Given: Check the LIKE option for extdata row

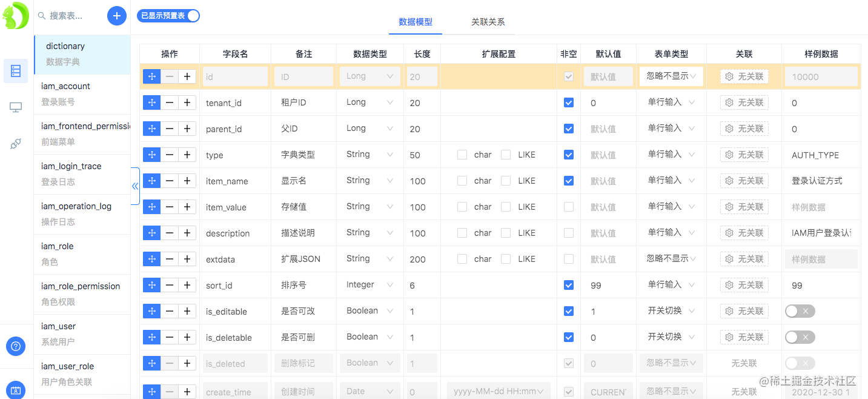Looking at the screenshot, I should coord(506,259).
